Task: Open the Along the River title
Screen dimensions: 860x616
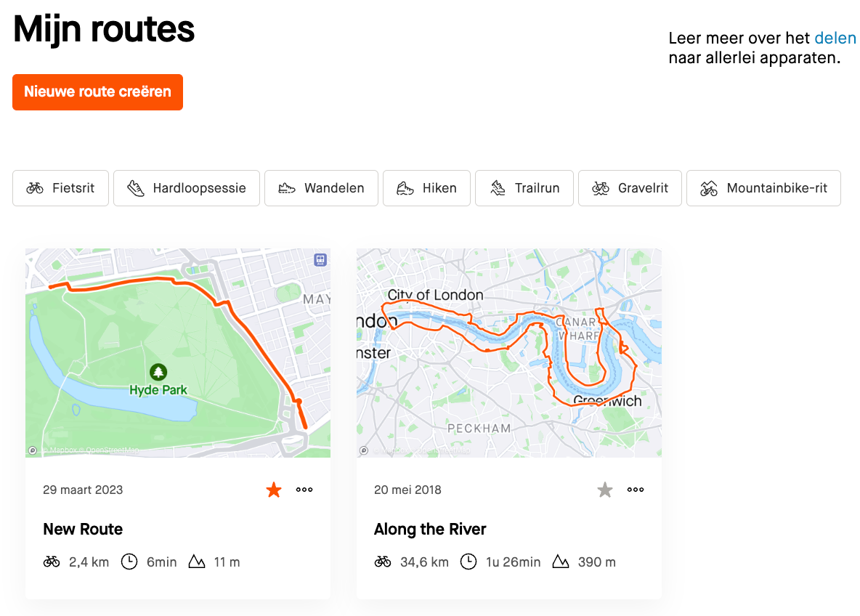Action: tap(430, 529)
